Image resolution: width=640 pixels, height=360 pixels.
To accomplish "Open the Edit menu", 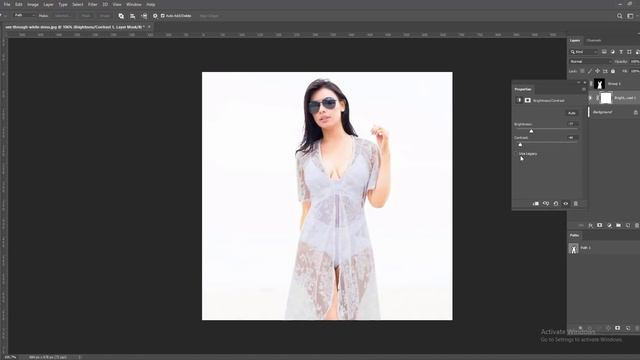I will (x=19, y=4).
